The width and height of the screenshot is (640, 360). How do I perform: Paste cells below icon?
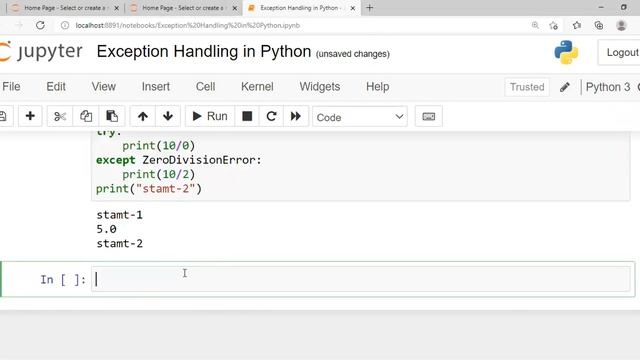(x=111, y=116)
